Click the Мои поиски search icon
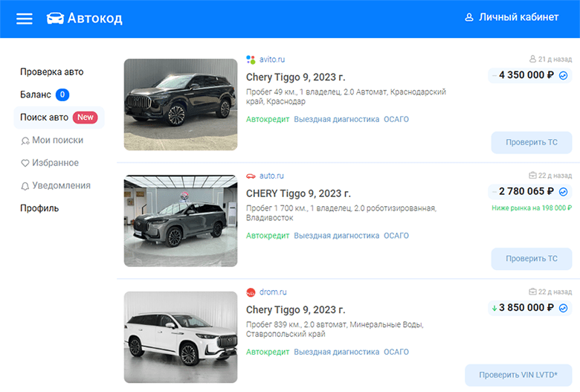The width and height of the screenshot is (580, 392). click(25, 141)
